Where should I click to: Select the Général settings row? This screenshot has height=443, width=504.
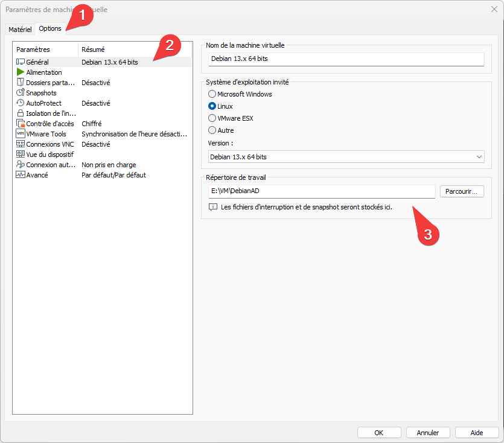pyautogui.click(x=103, y=62)
